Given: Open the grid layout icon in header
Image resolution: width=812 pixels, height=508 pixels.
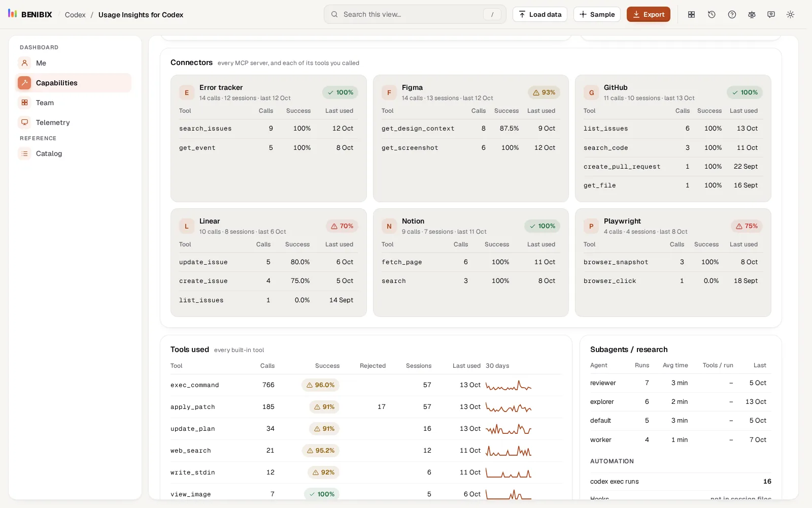Looking at the screenshot, I should (691, 15).
